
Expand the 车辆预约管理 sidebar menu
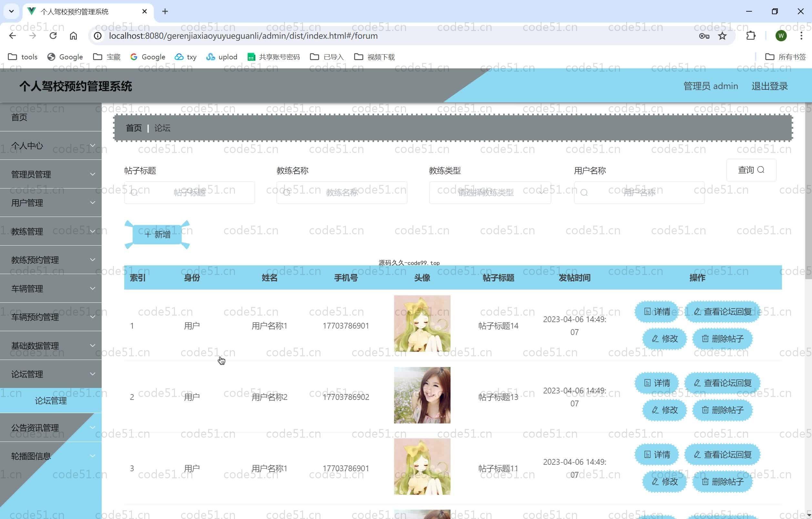coord(51,317)
